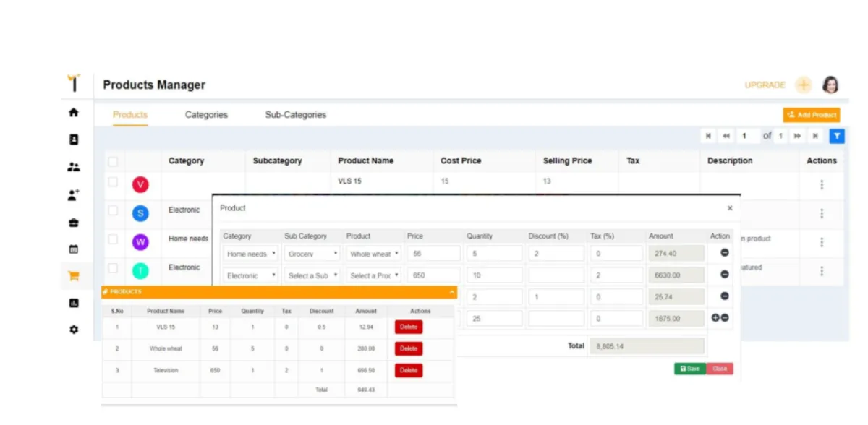Remove the row with amount 25.74
The image size is (868, 425).
tap(725, 296)
